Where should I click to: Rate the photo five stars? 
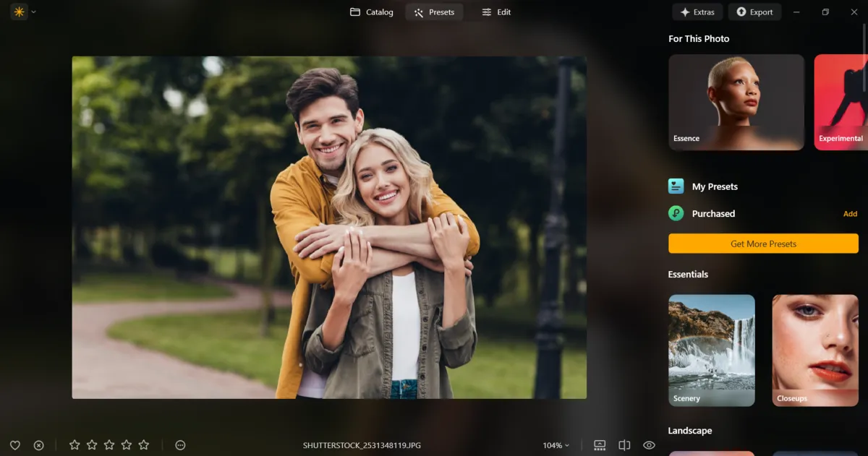pyautogui.click(x=144, y=445)
